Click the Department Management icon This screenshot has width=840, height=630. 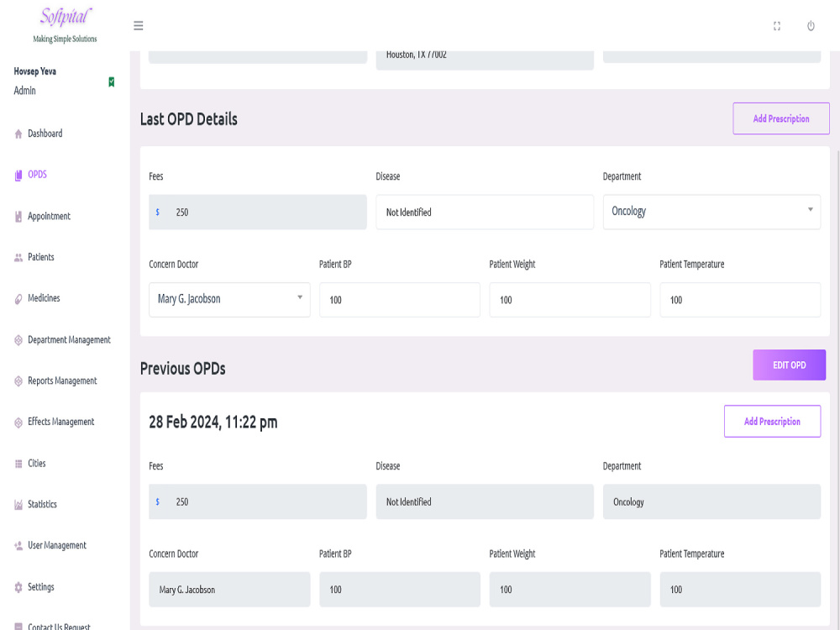point(18,340)
